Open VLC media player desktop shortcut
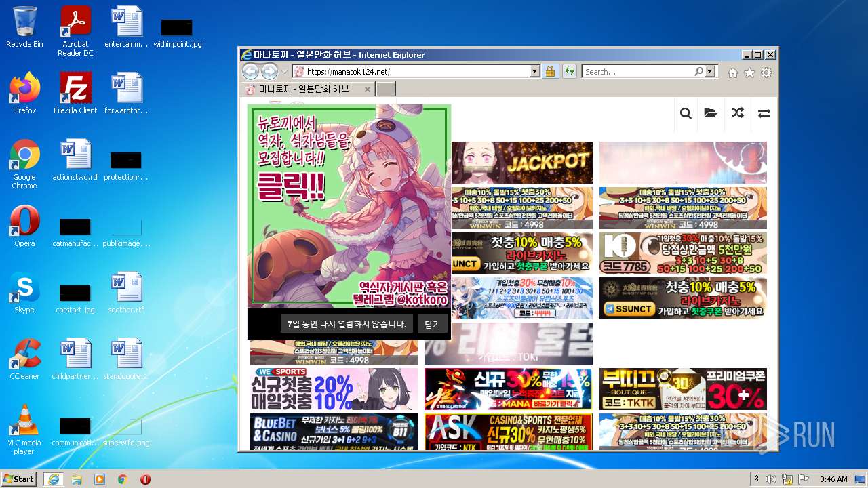This screenshot has height=488, width=868. 24,430
